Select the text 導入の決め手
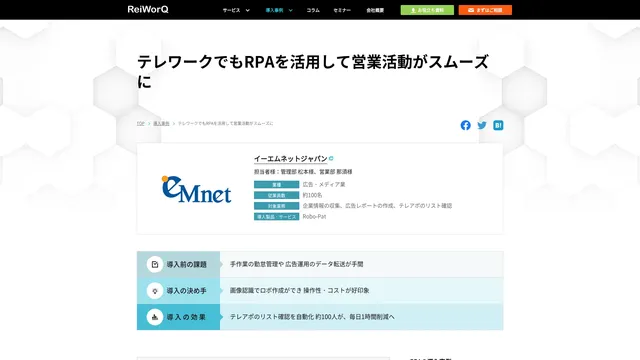The height and width of the screenshot is (360, 640). click(187, 291)
